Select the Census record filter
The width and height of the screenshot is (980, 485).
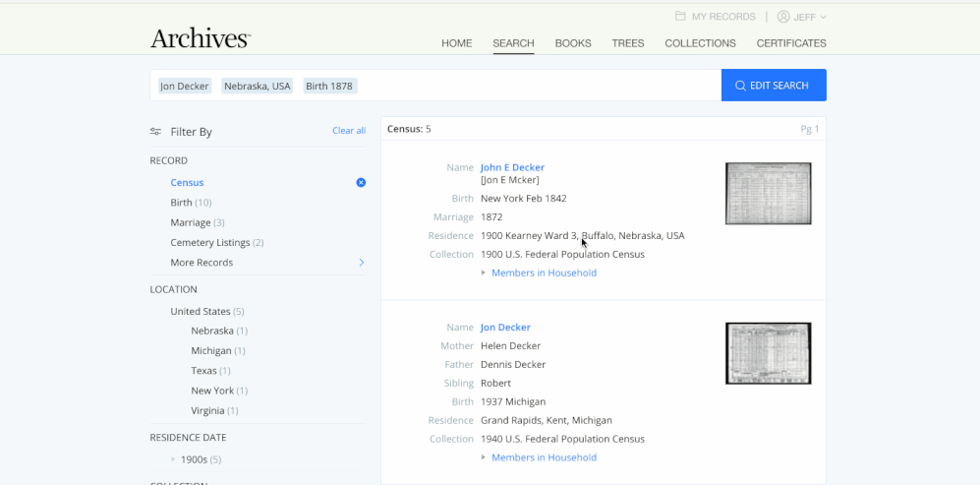(x=187, y=183)
